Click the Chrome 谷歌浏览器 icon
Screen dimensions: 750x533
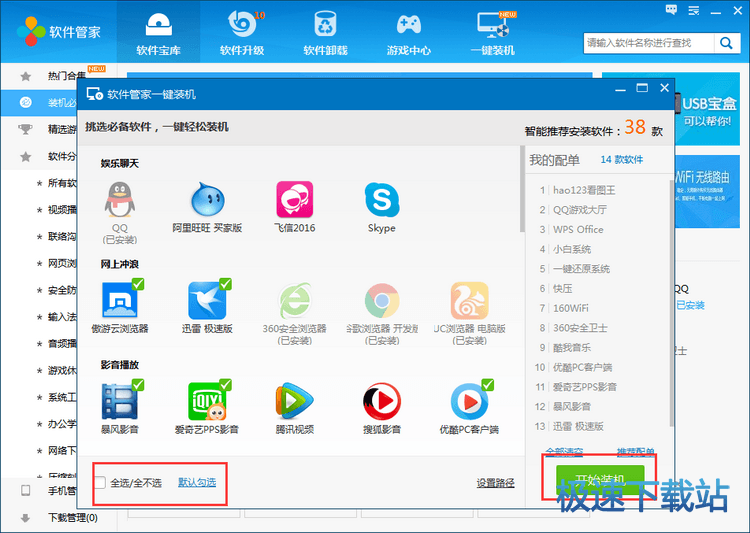(x=382, y=301)
